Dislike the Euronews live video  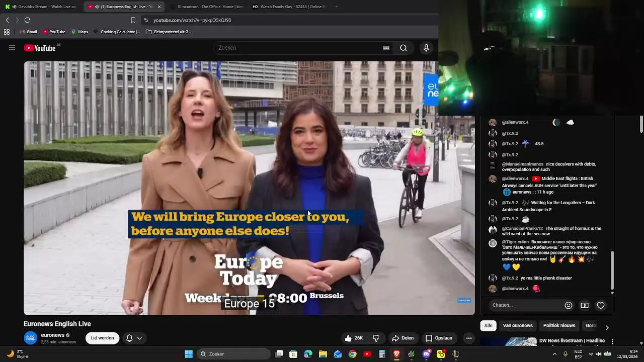click(x=376, y=338)
